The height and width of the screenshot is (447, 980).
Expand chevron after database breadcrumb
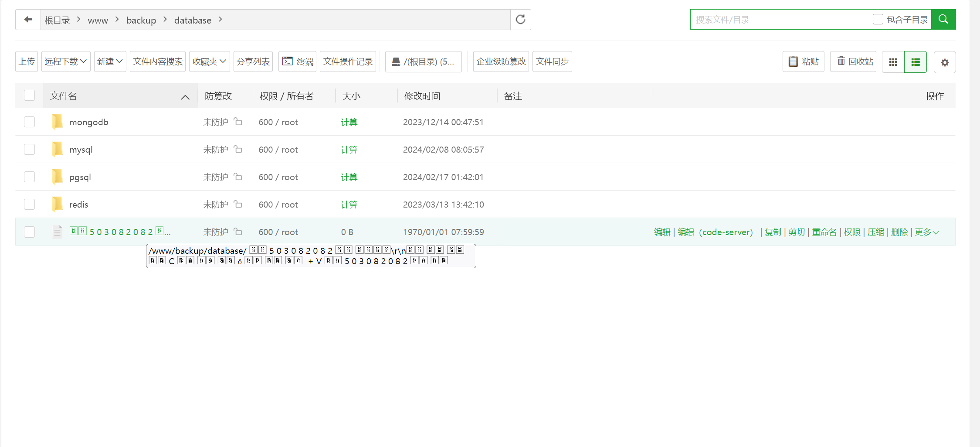click(x=220, y=20)
